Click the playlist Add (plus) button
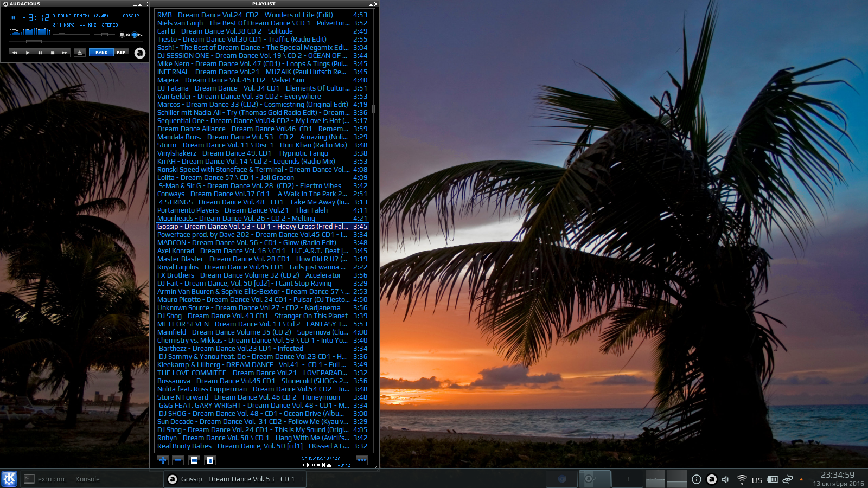This screenshot has height=488, width=868. pyautogui.click(x=162, y=460)
